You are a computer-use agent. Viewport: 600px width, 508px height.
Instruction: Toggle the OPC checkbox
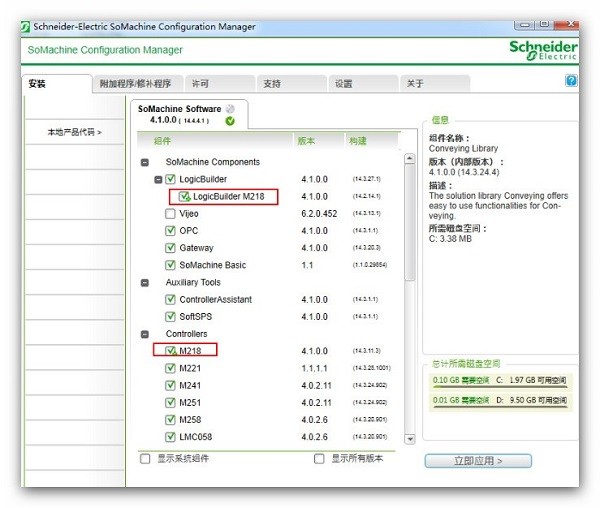tap(170, 231)
